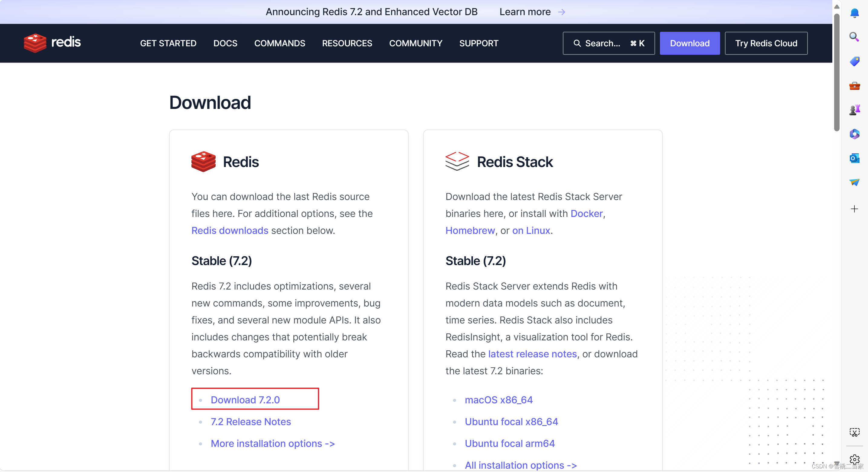Open the COMMANDS nav item

(x=279, y=43)
